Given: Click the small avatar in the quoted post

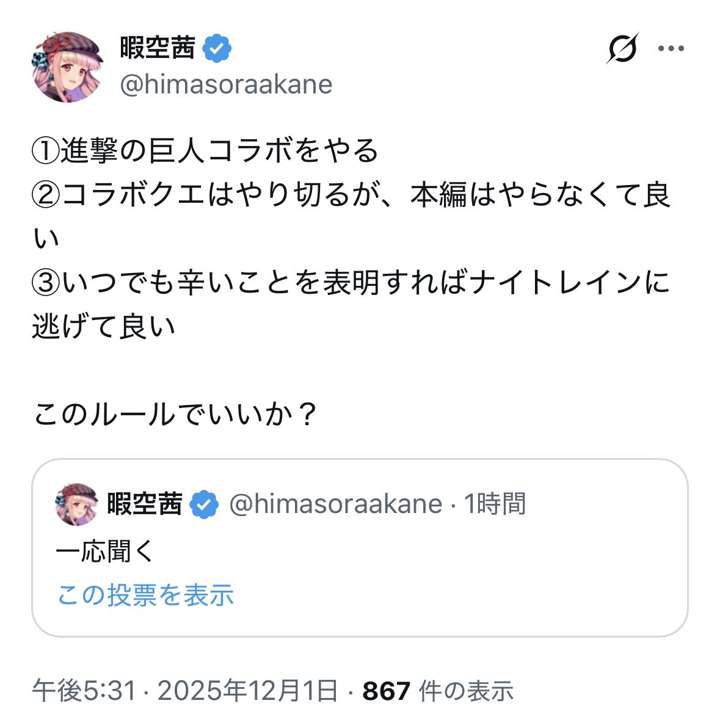Looking at the screenshot, I should [x=76, y=504].
